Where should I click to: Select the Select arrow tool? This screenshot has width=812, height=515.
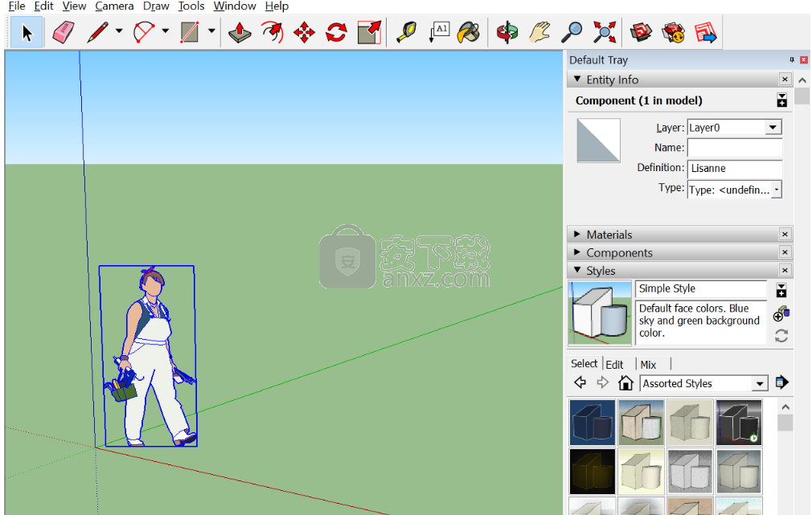[27, 32]
